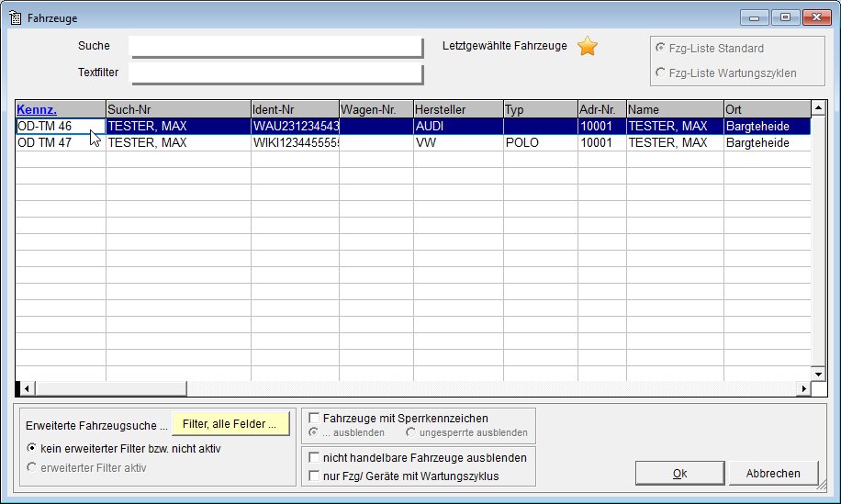Click the Such-Nr column header

pos(178,109)
